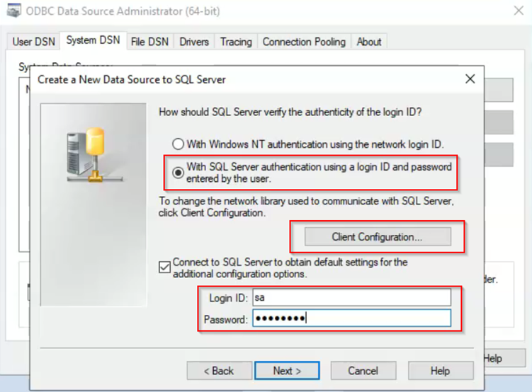Click the 'Login ID:' label
Screen dimensions: 532x392
pos(228,298)
